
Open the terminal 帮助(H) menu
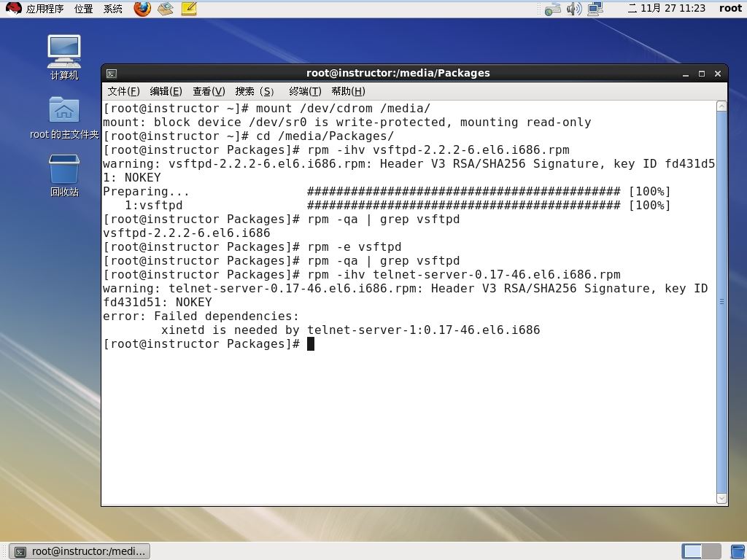click(348, 91)
